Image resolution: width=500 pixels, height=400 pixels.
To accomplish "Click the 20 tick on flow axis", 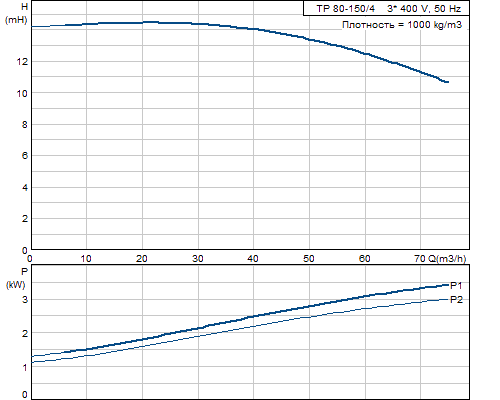I will click(142, 259).
